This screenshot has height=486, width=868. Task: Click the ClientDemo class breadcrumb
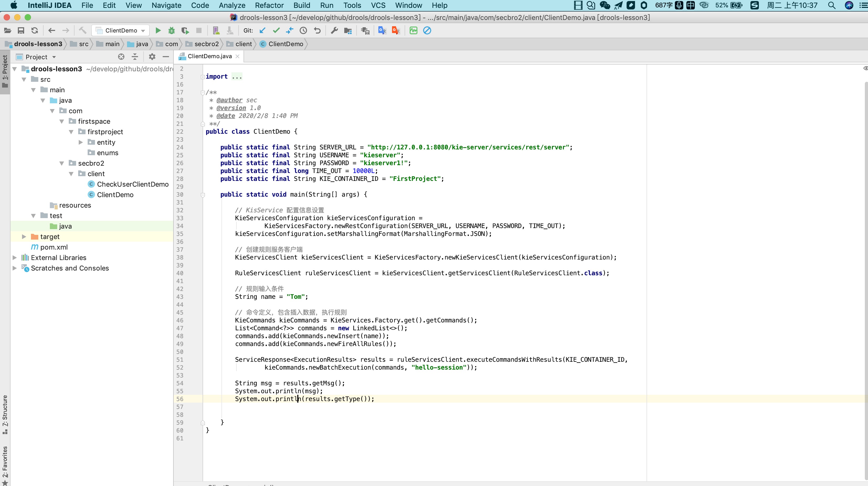(282, 44)
